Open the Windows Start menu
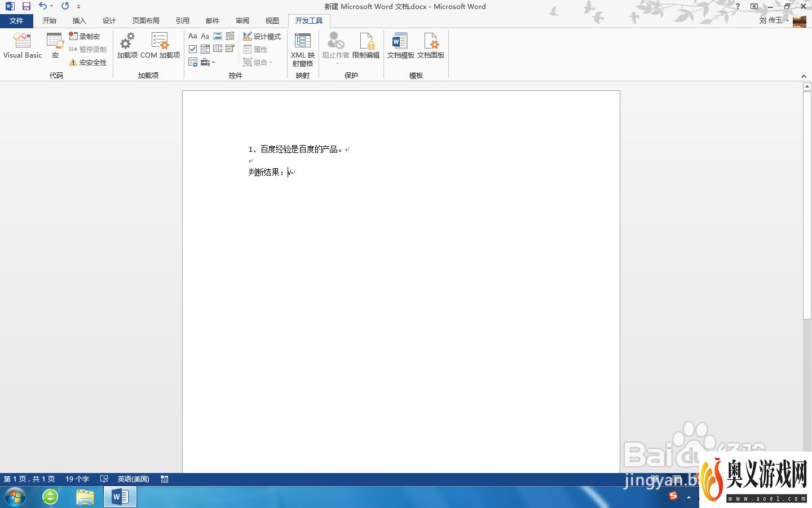The width and height of the screenshot is (812, 508). (15, 497)
